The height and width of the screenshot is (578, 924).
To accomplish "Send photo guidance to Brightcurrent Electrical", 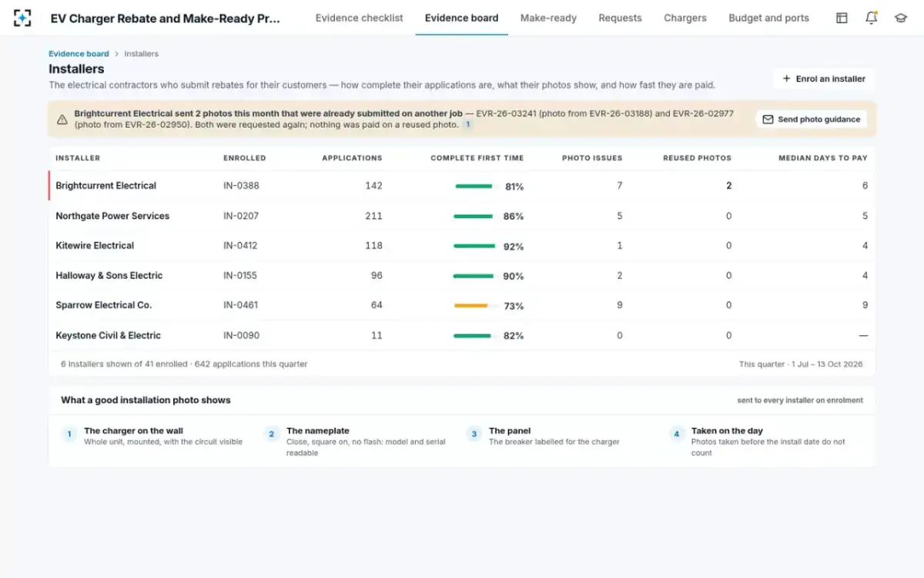I will click(x=812, y=119).
